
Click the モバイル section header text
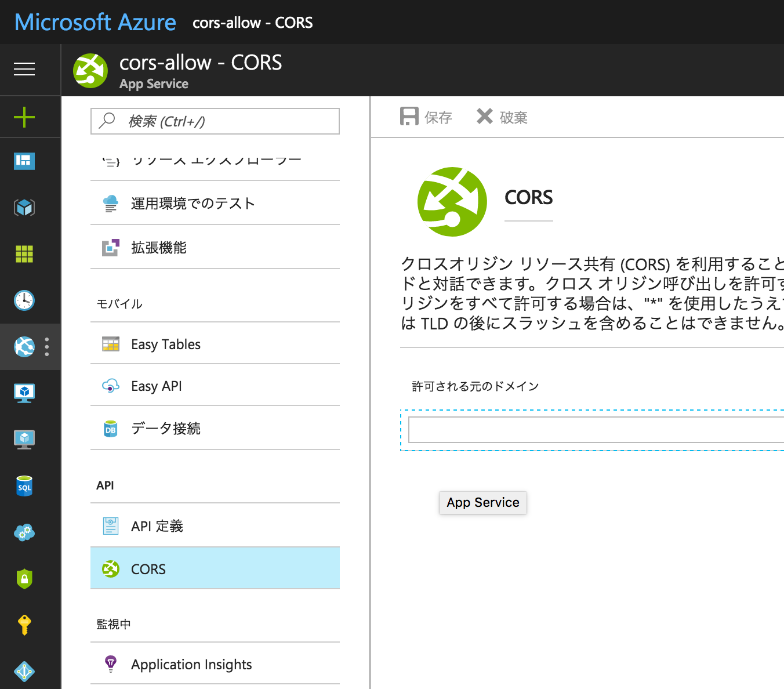[119, 304]
